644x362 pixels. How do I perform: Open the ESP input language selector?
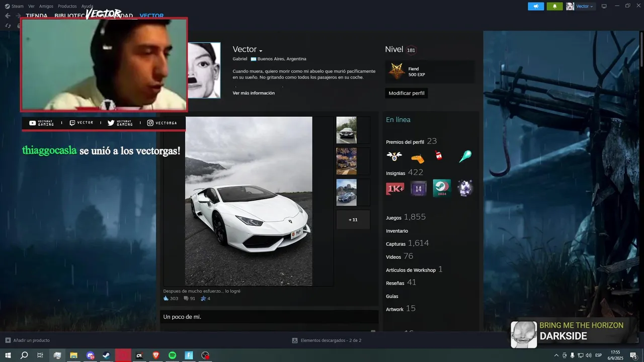(599, 355)
